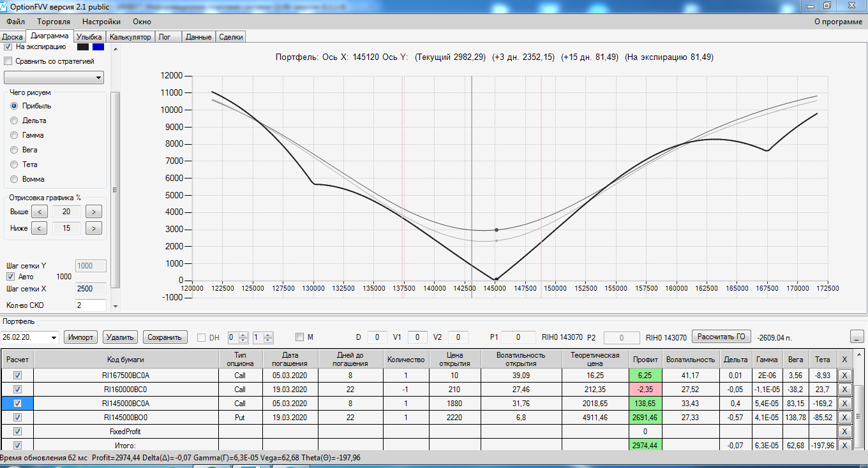Uncheck calculation box for RI160000BC0
The height and width of the screenshot is (468, 868).
pos(18,389)
